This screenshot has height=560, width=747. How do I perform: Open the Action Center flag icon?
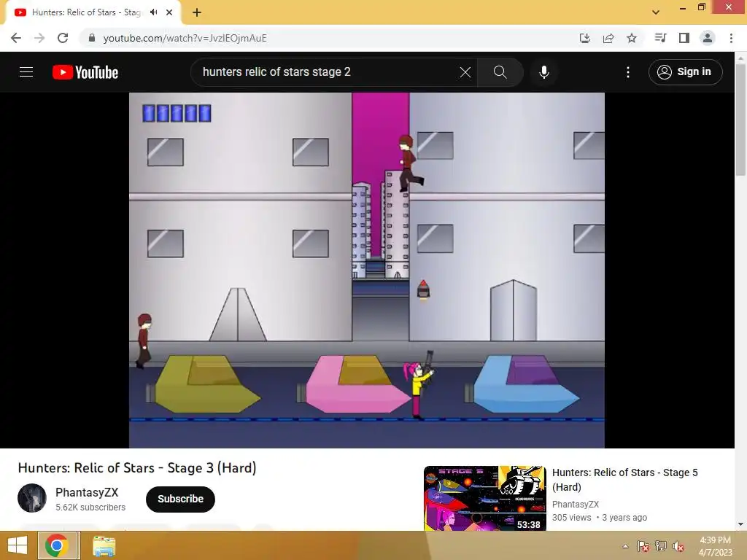point(643,546)
